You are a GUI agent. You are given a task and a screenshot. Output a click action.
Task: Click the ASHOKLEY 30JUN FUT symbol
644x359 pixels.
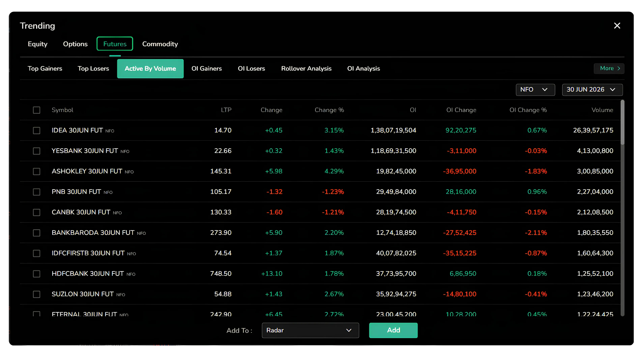[87, 171]
